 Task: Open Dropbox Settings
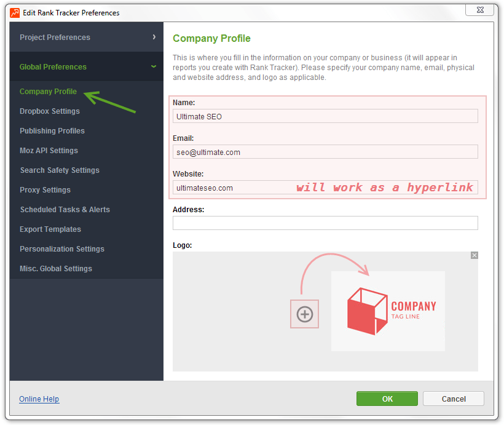50,111
